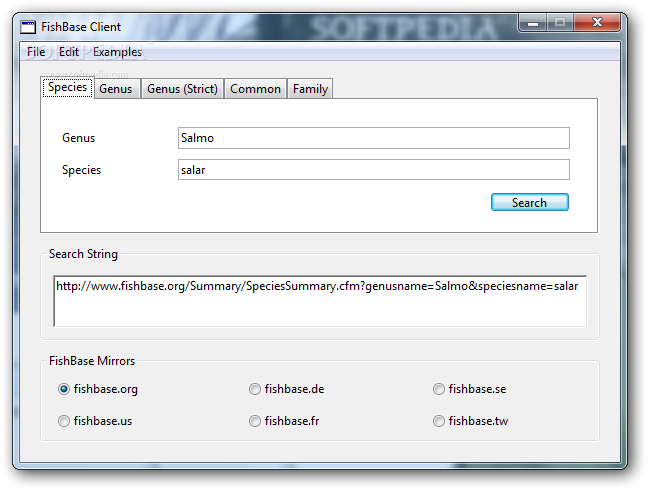Viewport: 648px width, 490px height.
Task: Choose the fishbase.tw mirror
Action: pyautogui.click(x=470, y=421)
